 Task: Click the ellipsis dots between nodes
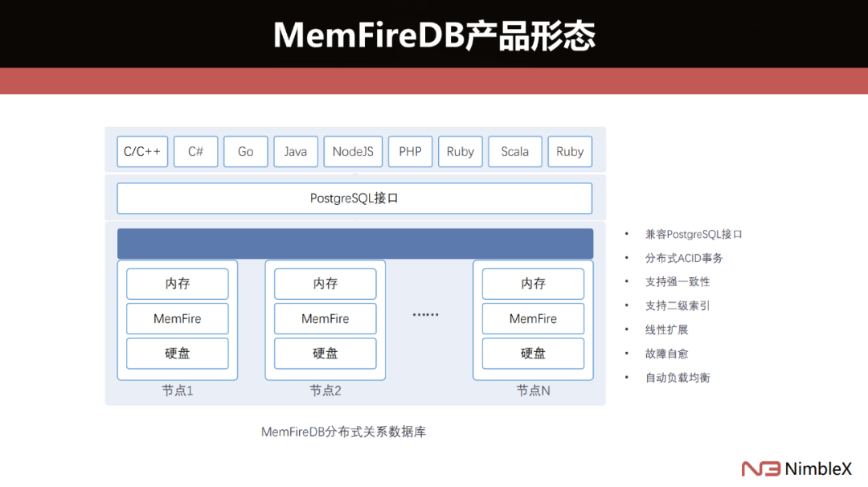click(x=426, y=314)
